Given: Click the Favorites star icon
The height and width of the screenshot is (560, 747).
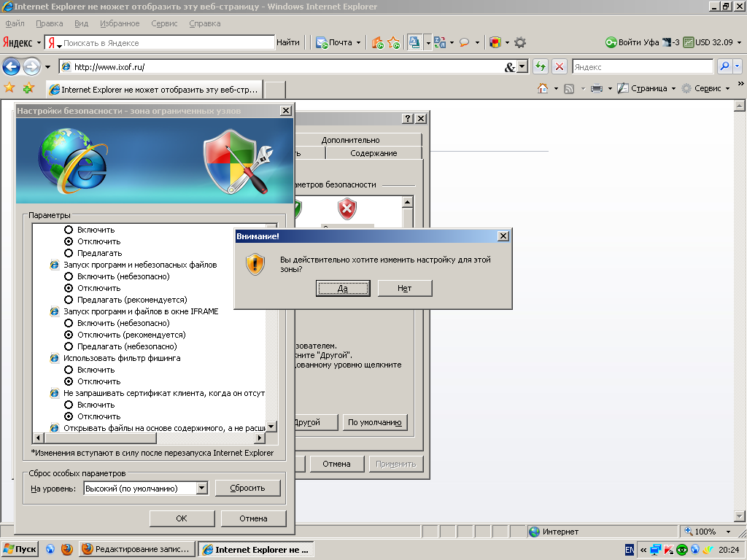Looking at the screenshot, I should pyautogui.click(x=9, y=88).
